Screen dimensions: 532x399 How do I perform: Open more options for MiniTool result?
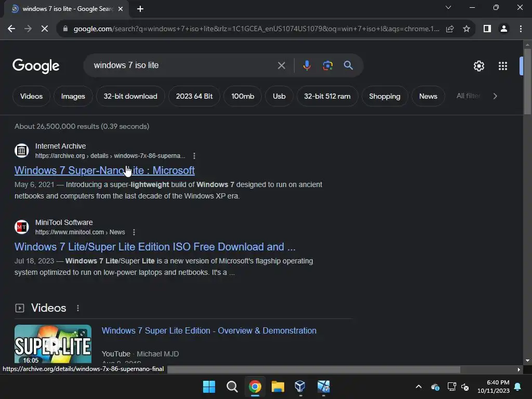[x=134, y=232]
